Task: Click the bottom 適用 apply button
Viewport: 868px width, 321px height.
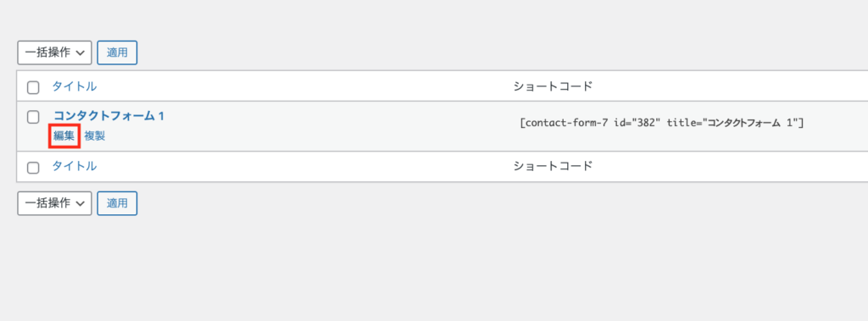Action: point(117,203)
